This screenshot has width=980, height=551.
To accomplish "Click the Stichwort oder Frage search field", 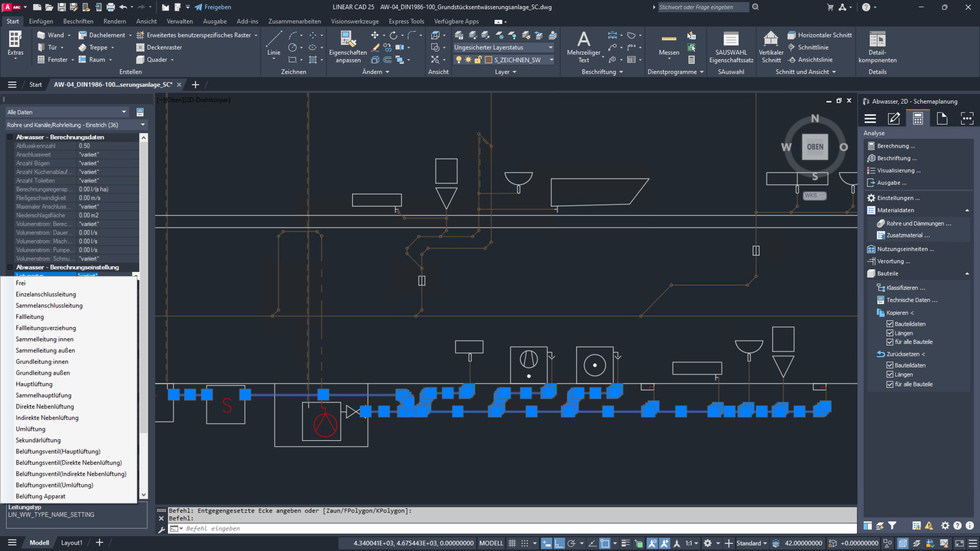I will (x=703, y=7).
